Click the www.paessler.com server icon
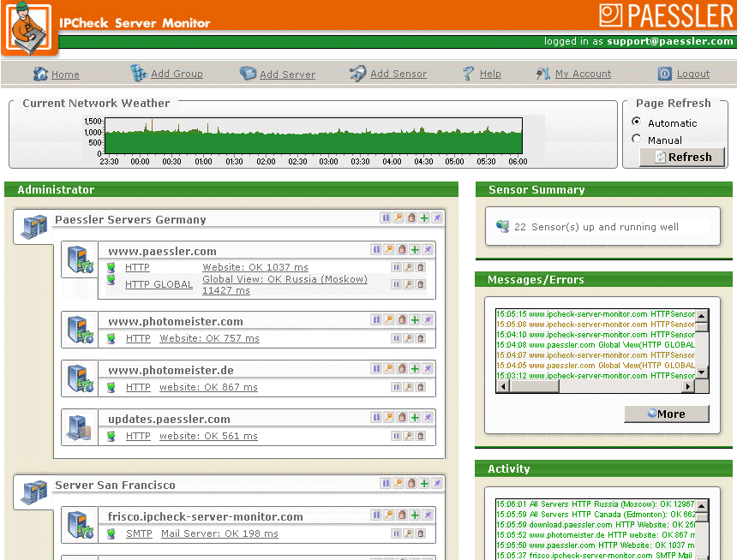737x560 pixels. (80, 259)
